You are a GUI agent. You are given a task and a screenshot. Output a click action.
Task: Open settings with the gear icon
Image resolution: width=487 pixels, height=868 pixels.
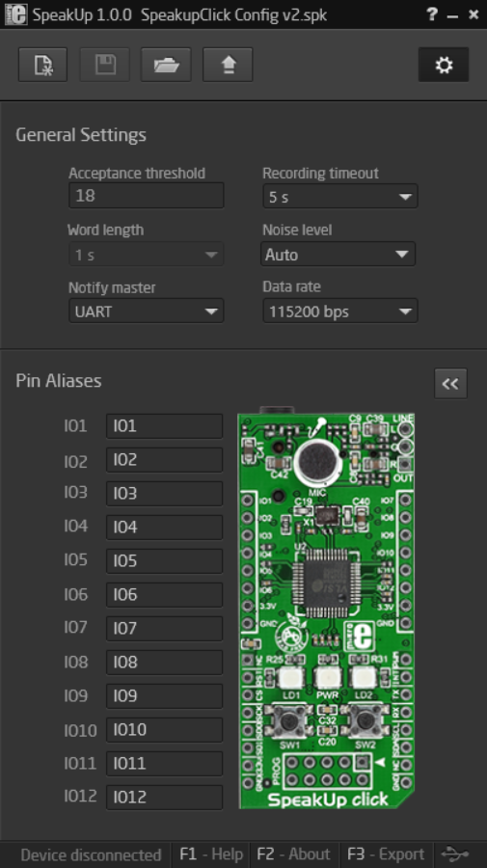tap(444, 65)
